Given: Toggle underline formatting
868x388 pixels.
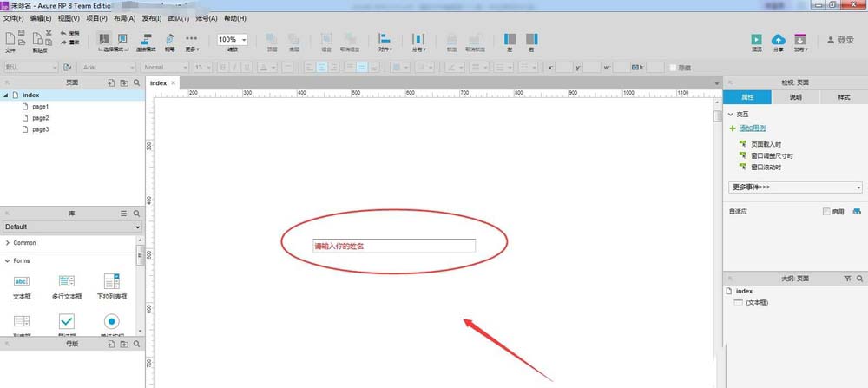Looking at the screenshot, I should tap(247, 67).
